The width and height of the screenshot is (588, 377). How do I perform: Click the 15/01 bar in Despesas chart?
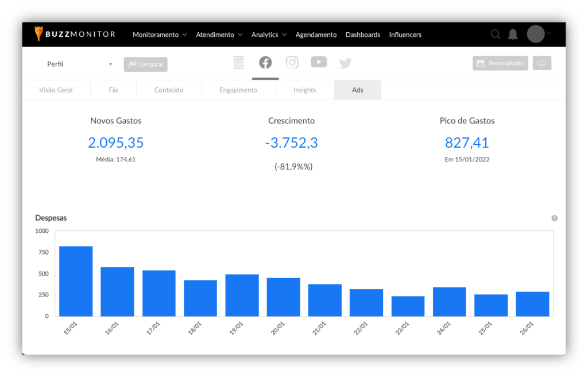tap(76, 281)
